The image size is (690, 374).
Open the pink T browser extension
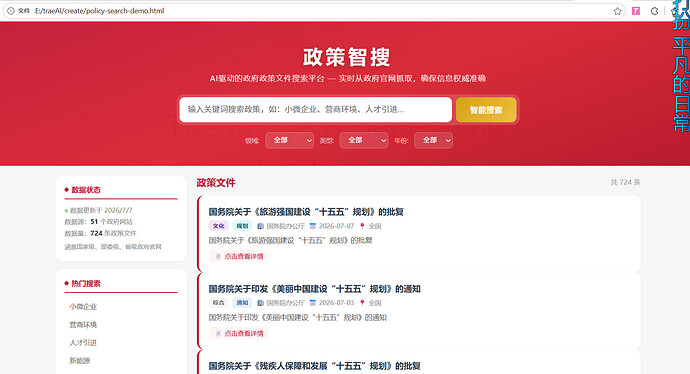[636, 11]
